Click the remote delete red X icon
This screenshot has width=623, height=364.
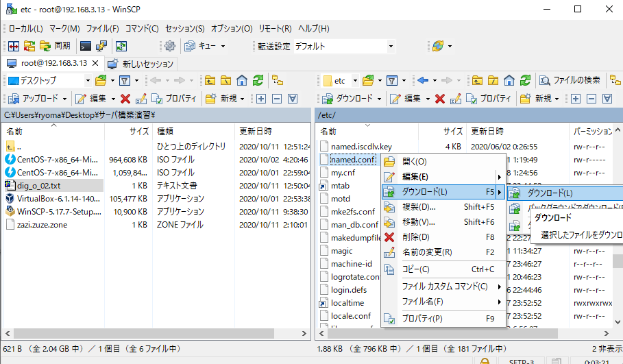tap(440, 99)
